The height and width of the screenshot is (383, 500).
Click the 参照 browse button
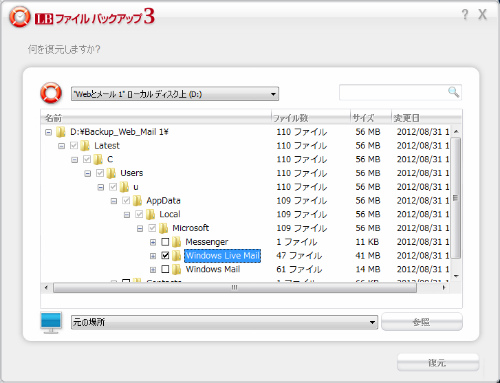pyautogui.click(x=422, y=322)
